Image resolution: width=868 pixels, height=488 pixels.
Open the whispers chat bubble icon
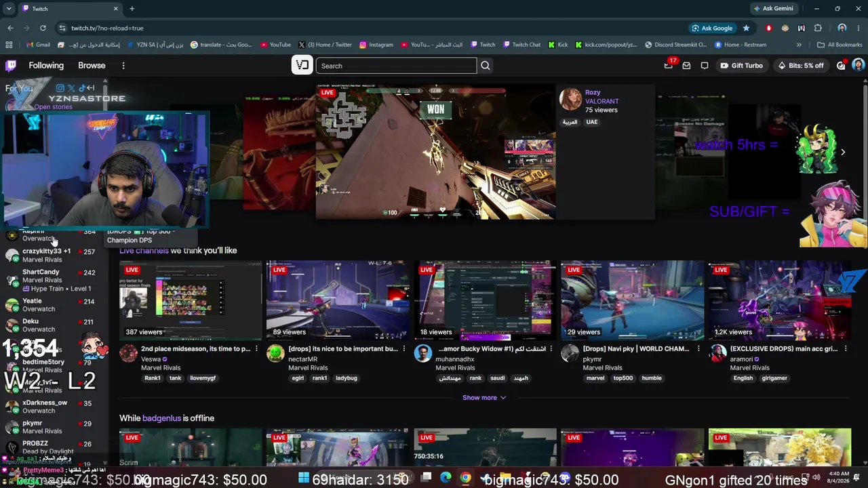coord(705,66)
